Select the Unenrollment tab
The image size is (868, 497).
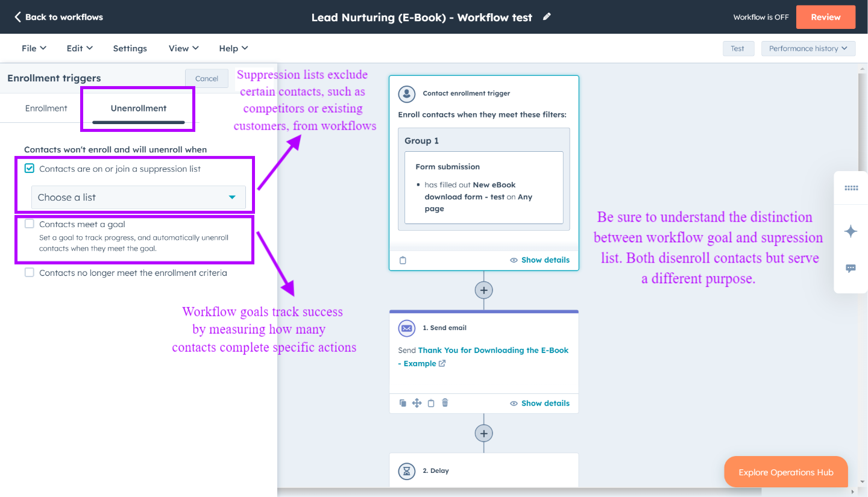click(139, 108)
